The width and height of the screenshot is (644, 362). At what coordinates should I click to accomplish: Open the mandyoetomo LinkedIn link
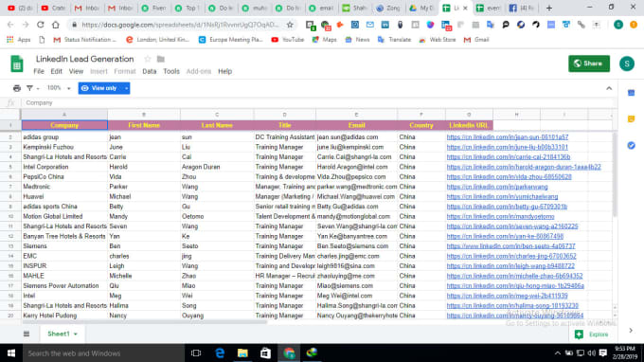pos(500,217)
